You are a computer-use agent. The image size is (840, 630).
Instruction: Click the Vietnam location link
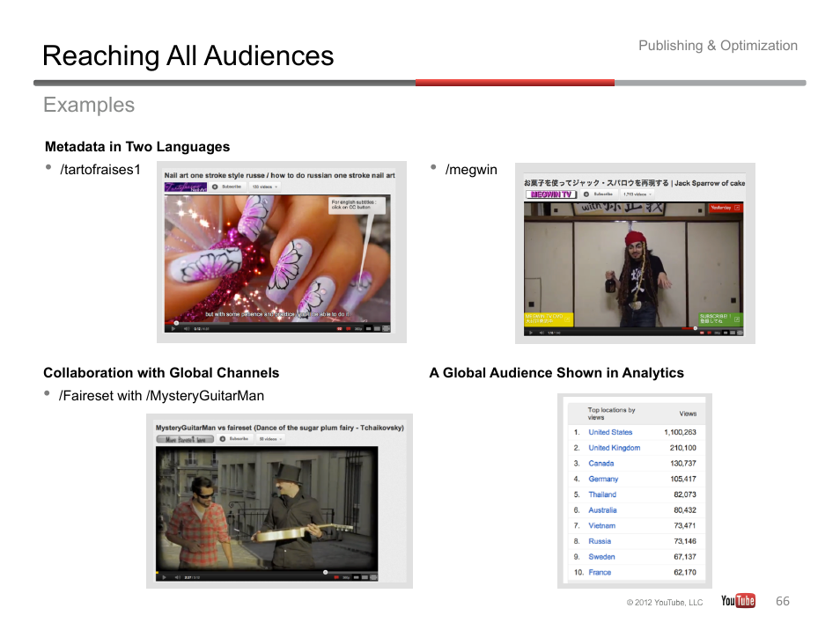click(x=601, y=525)
